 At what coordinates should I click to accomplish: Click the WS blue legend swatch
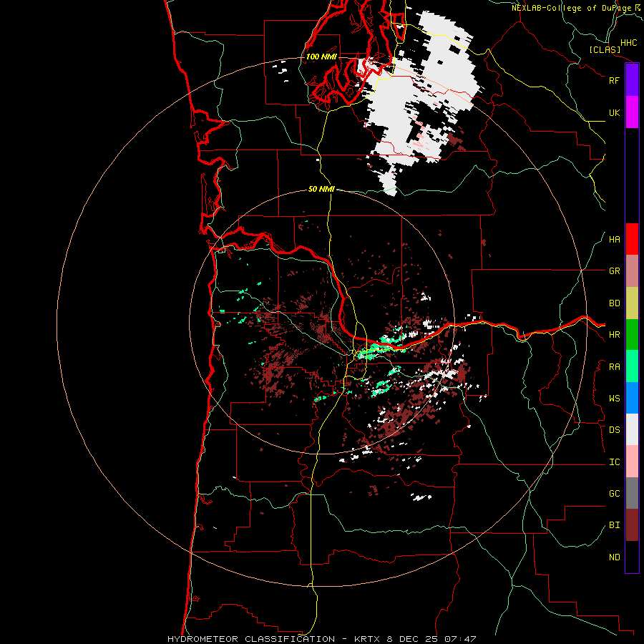click(x=632, y=398)
